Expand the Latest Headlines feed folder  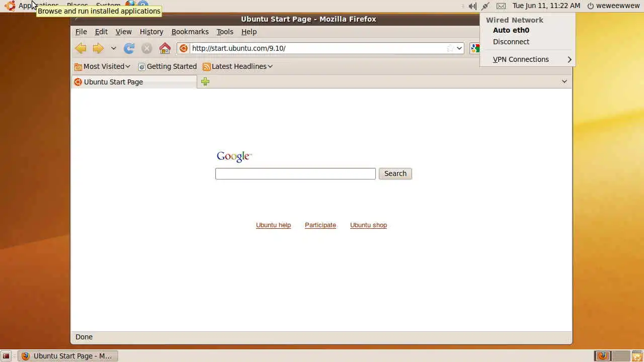(237, 66)
